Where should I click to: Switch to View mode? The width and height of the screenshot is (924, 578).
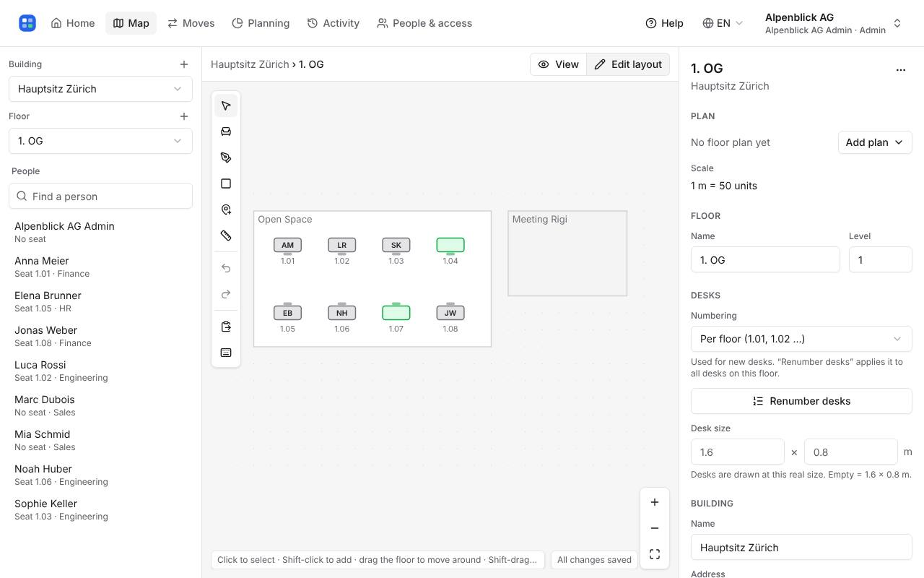558,64
